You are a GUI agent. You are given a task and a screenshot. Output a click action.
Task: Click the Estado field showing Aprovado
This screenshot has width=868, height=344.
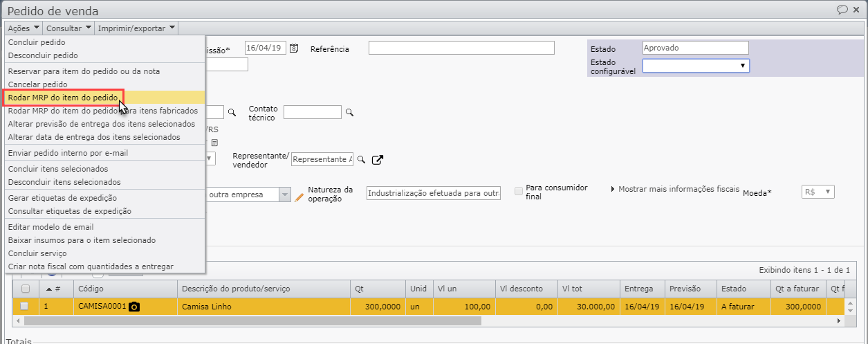(x=695, y=48)
